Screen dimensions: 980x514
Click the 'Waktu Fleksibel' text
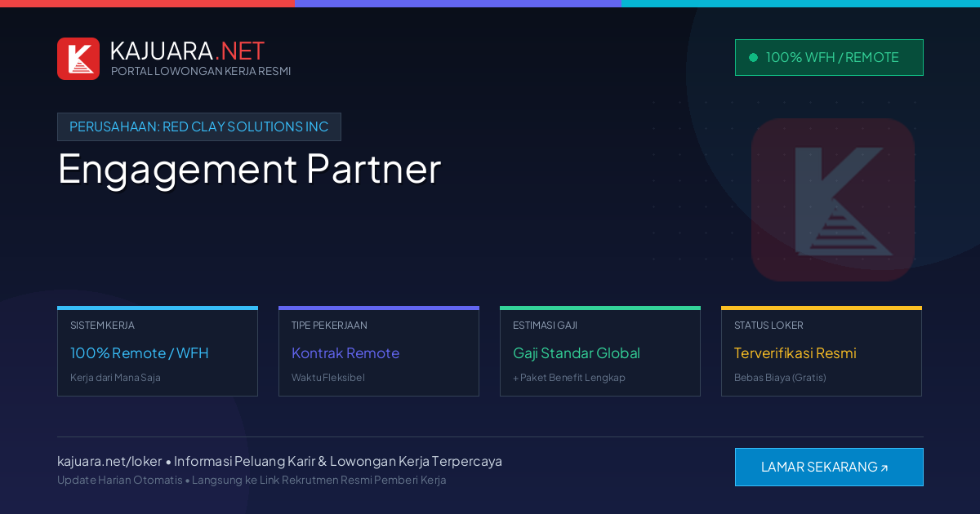pos(328,378)
